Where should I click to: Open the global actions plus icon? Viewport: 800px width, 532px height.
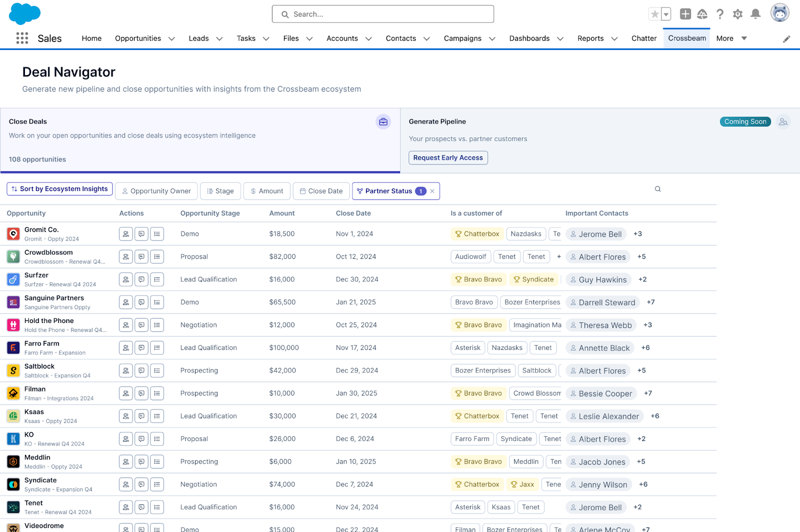click(x=685, y=14)
